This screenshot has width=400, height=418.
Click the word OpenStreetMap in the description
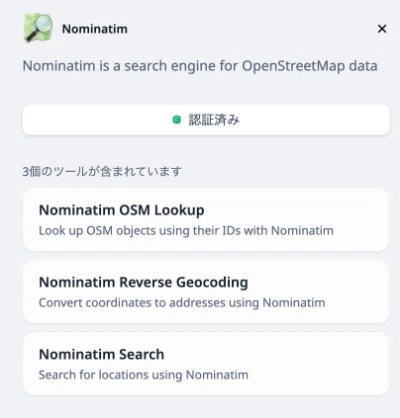pyautogui.click(x=293, y=66)
